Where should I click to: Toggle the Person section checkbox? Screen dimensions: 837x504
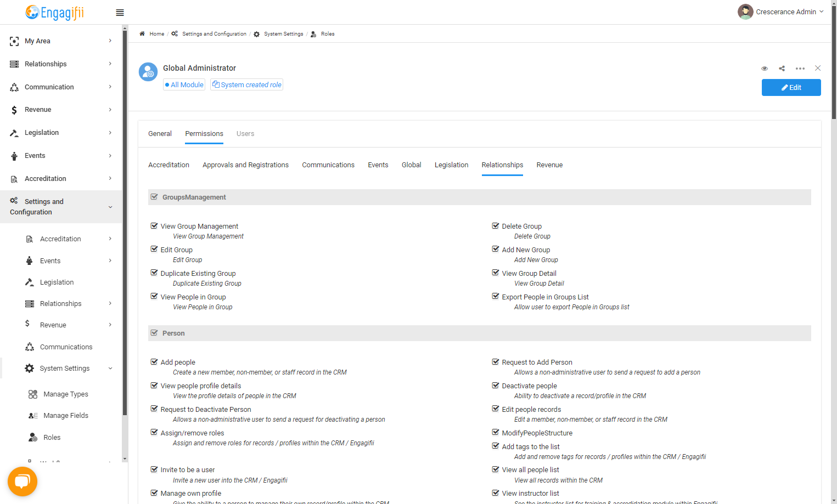[154, 333]
